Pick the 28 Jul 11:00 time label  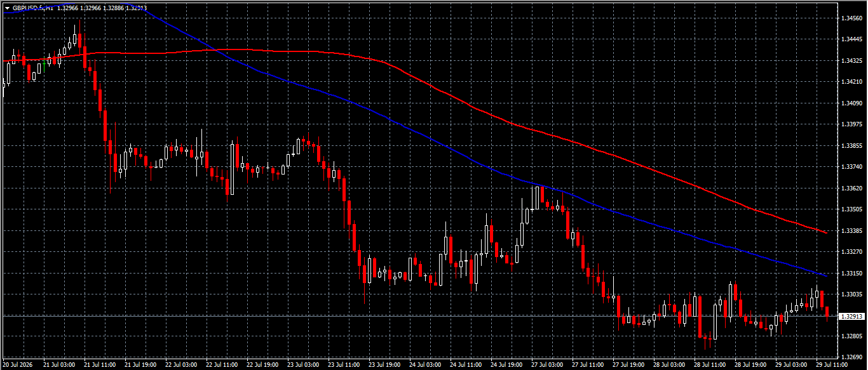click(x=710, y=366)
